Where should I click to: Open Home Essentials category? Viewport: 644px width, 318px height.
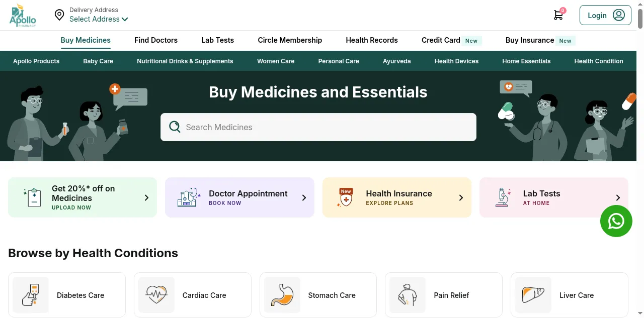526,61
